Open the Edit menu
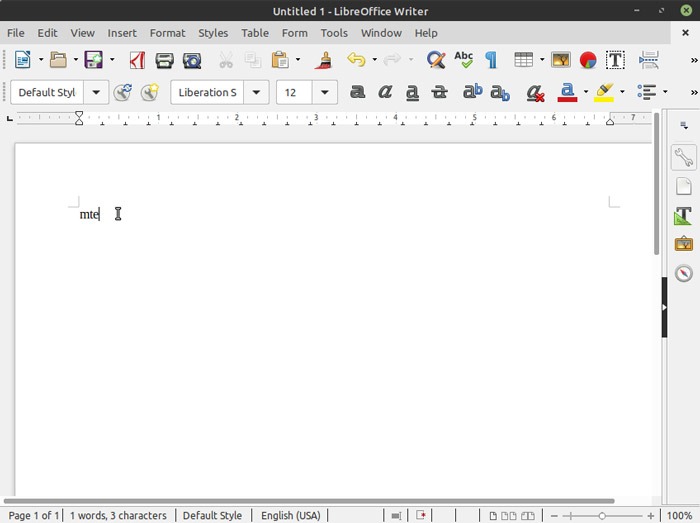This screenshot has width=700, height=523. click(47, 33)
